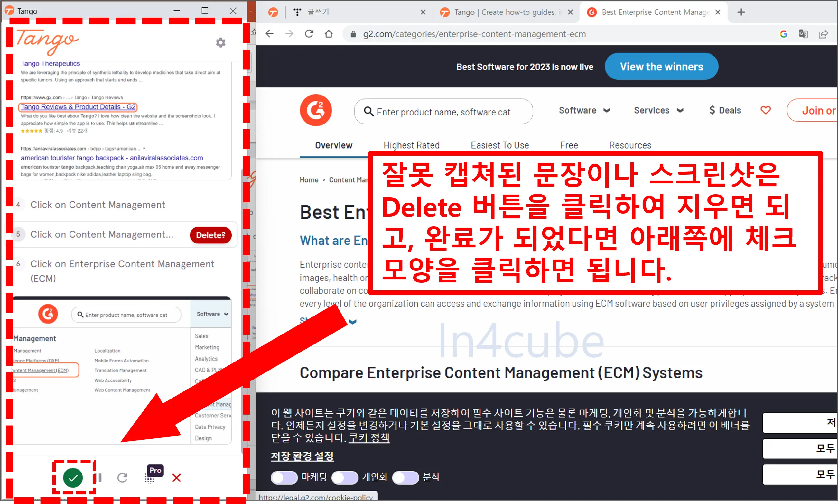Click the top cookie banner save button
Screen dimensions: 838x504
click(x=800, y=423)
